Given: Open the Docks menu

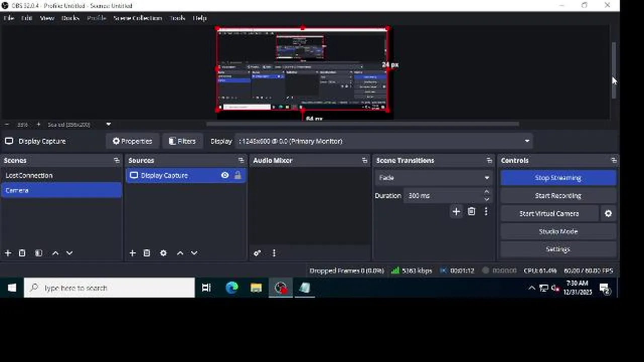Looking at the screenshot, I should (x=70, y=18).
